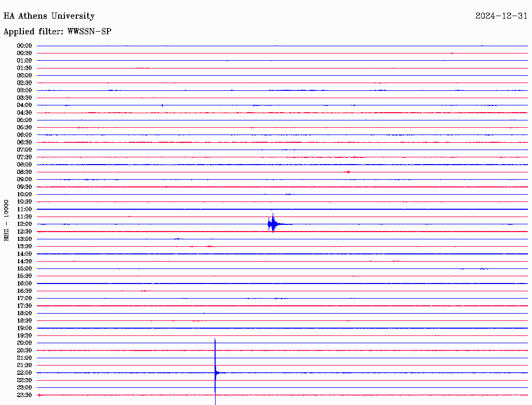532x405 pixels.
Task: Click the 13:00 time label
Action: pos(24,239)
